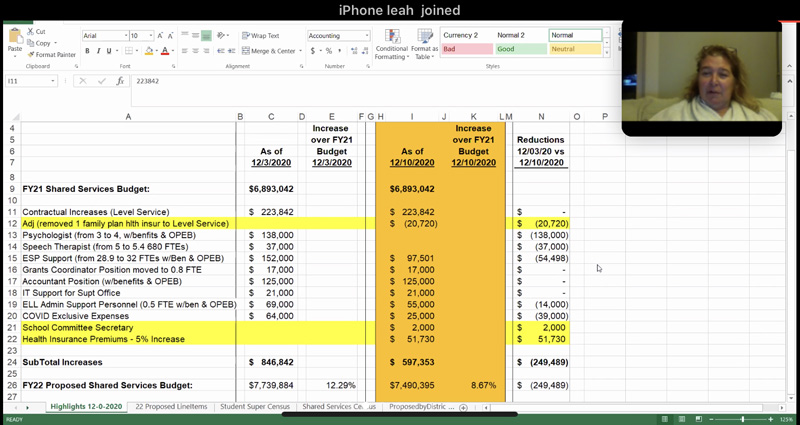The width and height of the screenshot is (800, 425).
Task: Expand the cell Styles gallery
Action: pos(606,52)
